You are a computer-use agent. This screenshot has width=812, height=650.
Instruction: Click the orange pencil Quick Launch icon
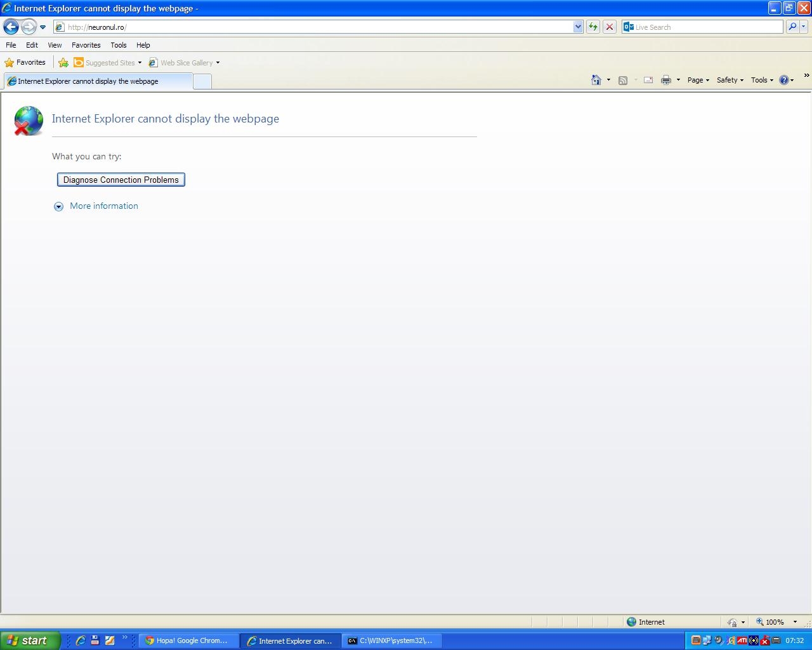click(x=110, y=640)
